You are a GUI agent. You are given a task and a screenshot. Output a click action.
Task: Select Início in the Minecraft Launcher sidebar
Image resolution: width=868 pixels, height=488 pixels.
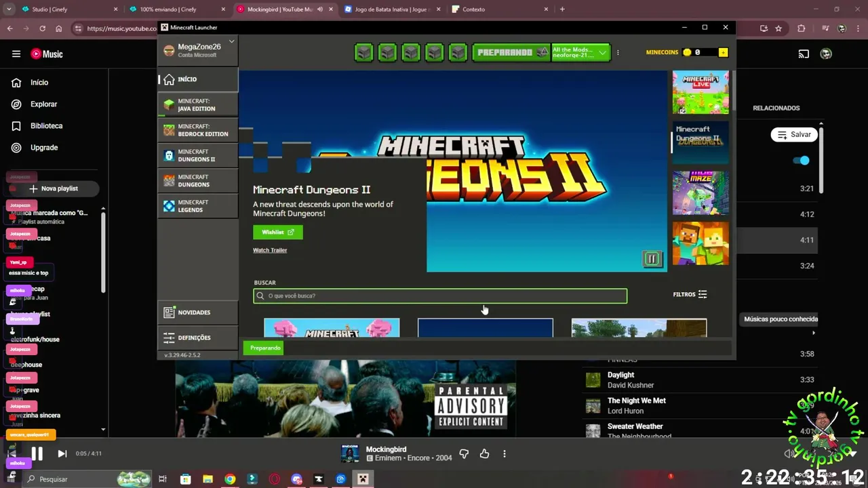(198, 79)
